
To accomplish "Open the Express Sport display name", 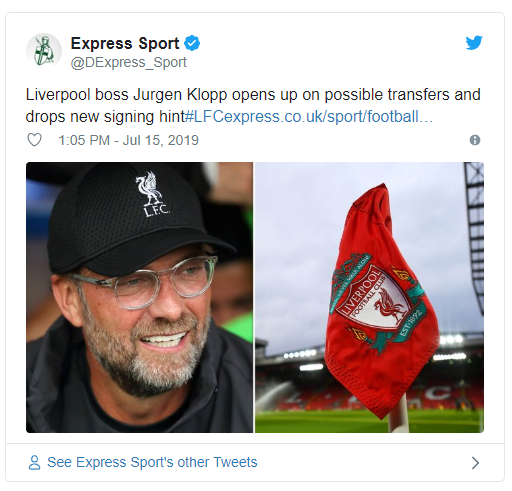I will [x=125, y=43].
